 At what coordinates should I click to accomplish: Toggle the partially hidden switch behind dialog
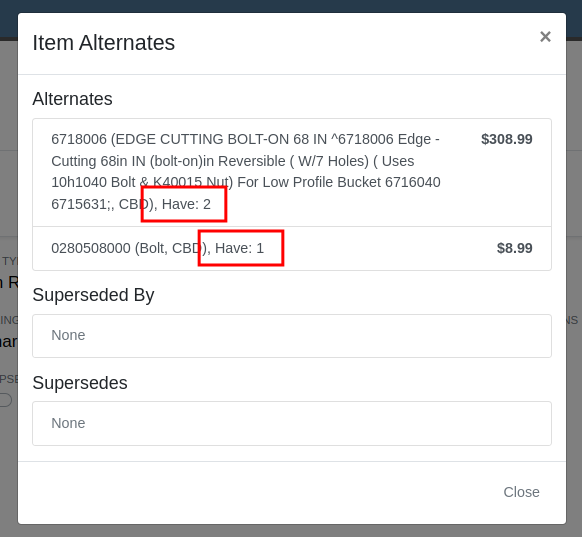6,400
